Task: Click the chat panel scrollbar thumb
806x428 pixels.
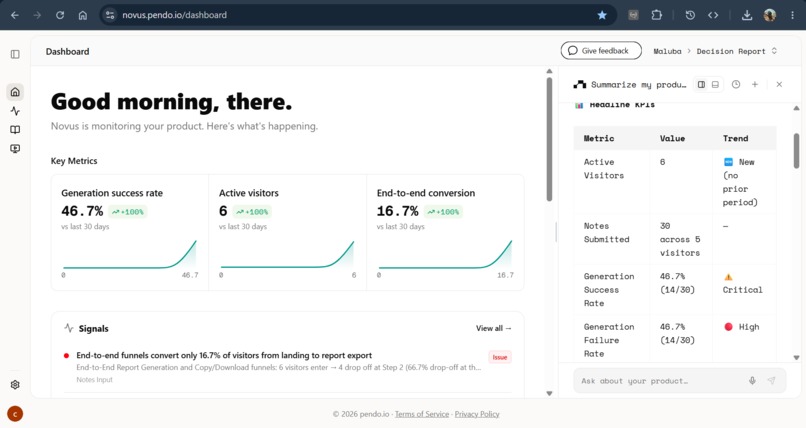Action: tap(796, 151)
